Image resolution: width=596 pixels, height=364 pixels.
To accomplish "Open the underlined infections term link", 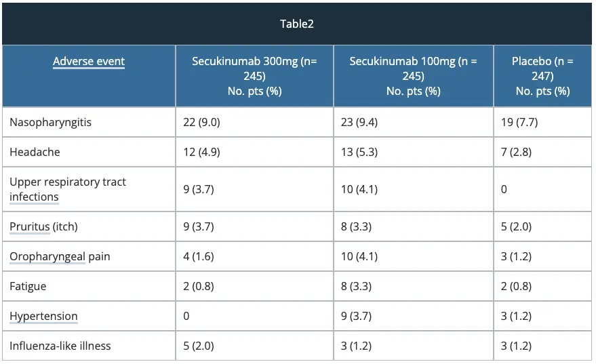I will coord(34,197).
